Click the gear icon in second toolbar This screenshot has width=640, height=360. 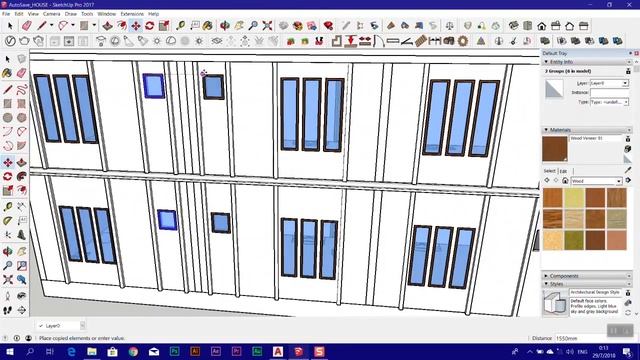[x=462, y=41]
